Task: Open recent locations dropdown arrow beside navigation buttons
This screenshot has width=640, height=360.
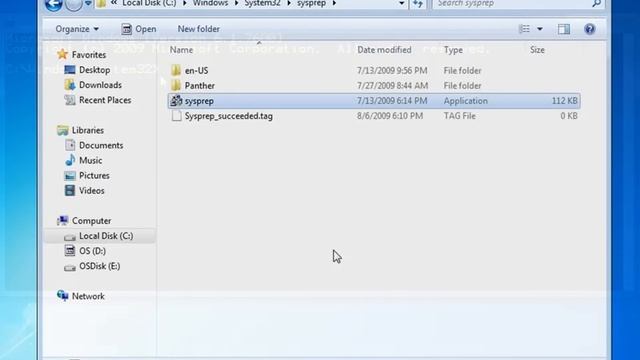Action: pyautogui.click(x=88, y=4)
